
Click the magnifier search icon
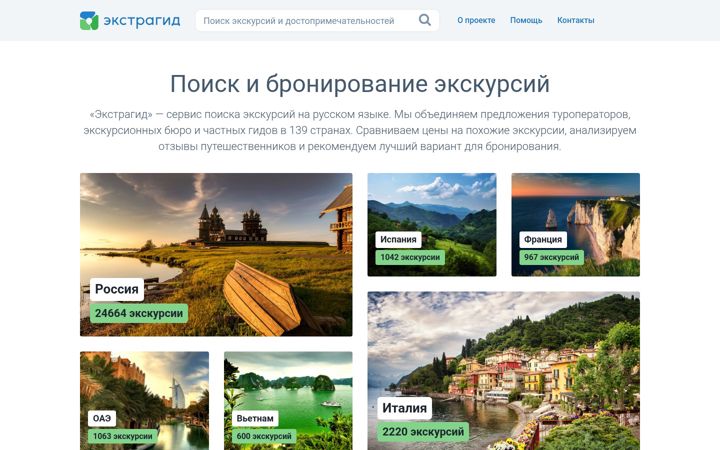(425, 20)
